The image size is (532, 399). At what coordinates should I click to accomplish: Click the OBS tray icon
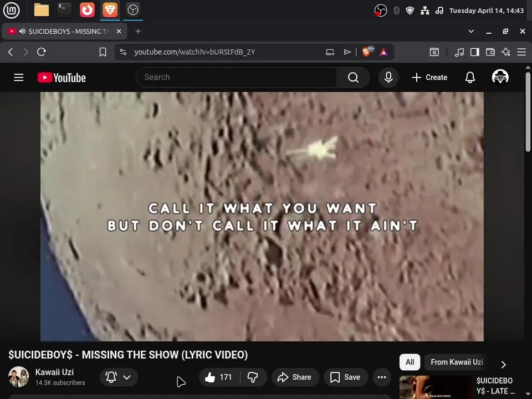point(380,11)
